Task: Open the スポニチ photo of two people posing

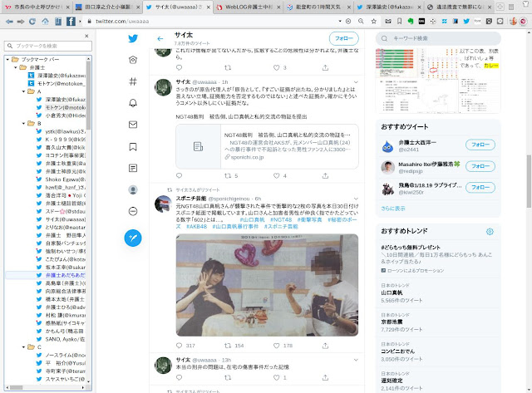Action: 267,285
